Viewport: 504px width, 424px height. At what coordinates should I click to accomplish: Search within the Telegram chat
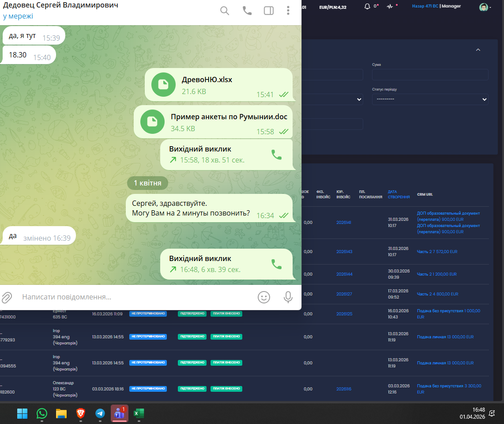click(225, 11)
